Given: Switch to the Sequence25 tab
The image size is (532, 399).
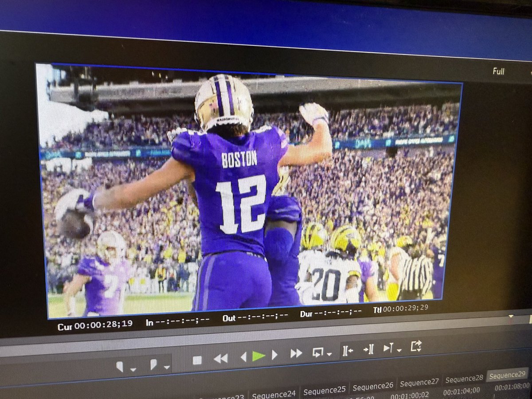Looking at the screenshot, I should (x=324, y=391).
